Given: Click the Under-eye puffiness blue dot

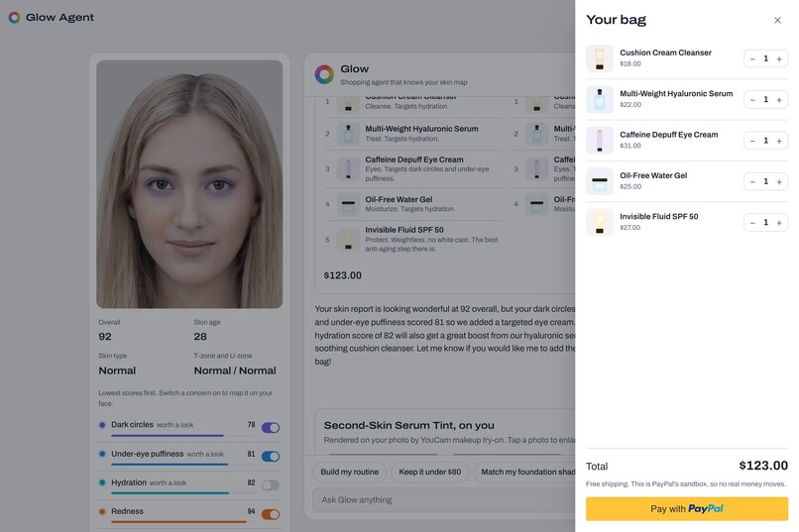Looking at the screenshot, I should [102, 454].
